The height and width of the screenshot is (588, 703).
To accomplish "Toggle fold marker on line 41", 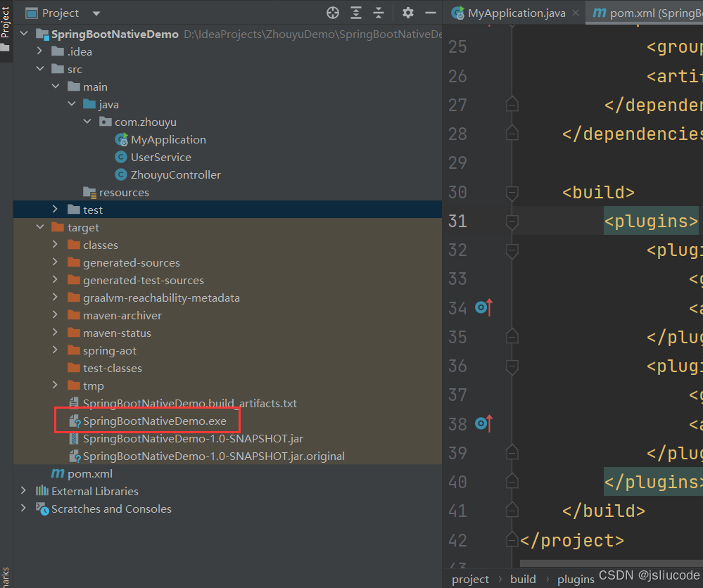I will (512, 511).
